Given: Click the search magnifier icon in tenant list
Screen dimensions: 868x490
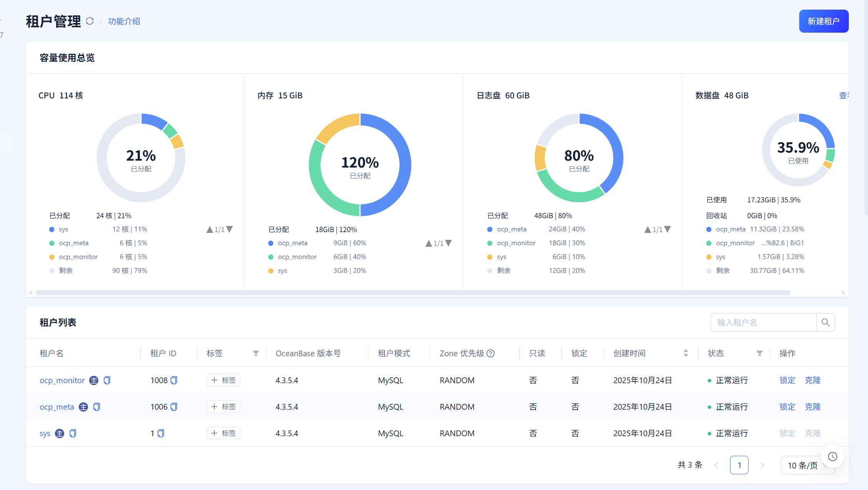Looking at the screenshot, I should pyautogui.click(x=825, y=322).
